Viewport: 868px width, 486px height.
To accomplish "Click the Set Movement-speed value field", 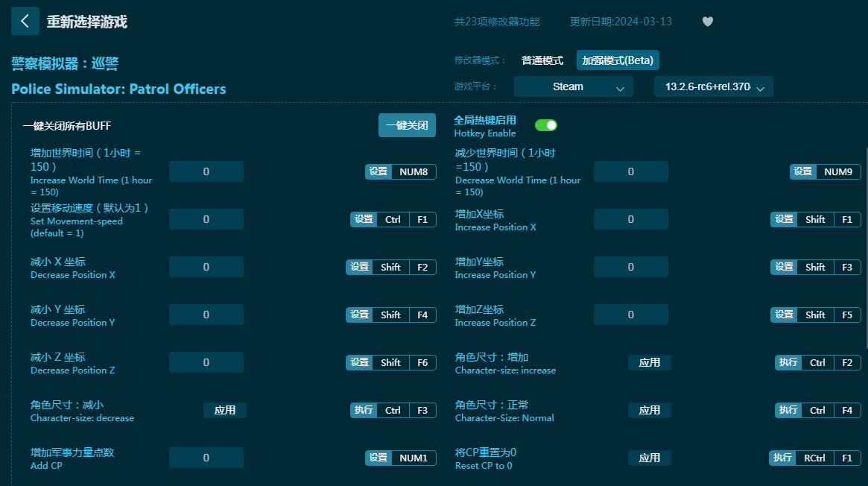I will pyautogui.click(x=206, y=219).
